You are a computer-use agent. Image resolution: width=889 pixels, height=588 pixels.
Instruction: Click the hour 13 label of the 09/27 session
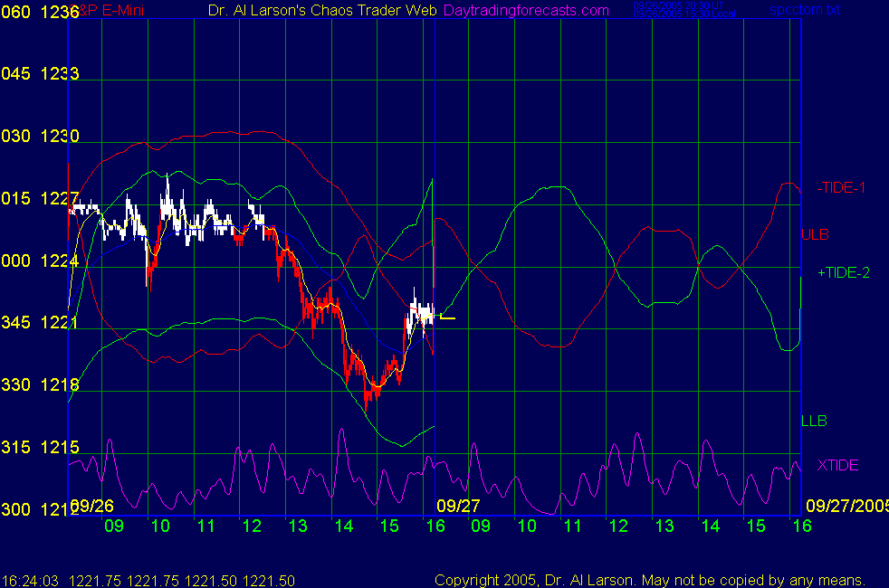[x=664, y=526]
